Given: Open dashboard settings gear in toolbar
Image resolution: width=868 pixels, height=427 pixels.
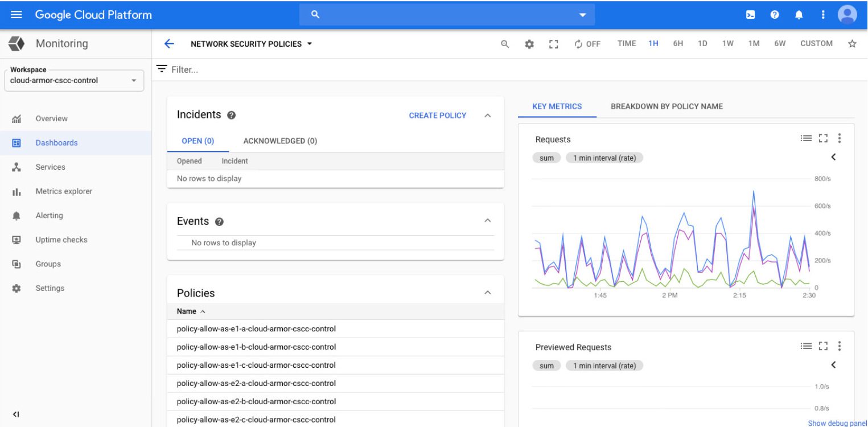Looking at the screenshot, I should coord(529,44).
